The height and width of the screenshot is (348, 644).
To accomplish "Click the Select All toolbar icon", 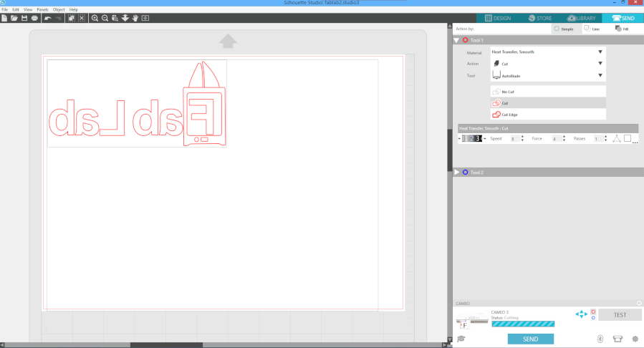I will [x=72, y=18].
